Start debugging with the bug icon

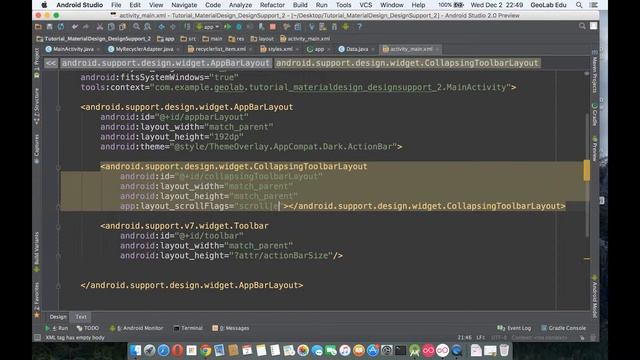[239, 27]
